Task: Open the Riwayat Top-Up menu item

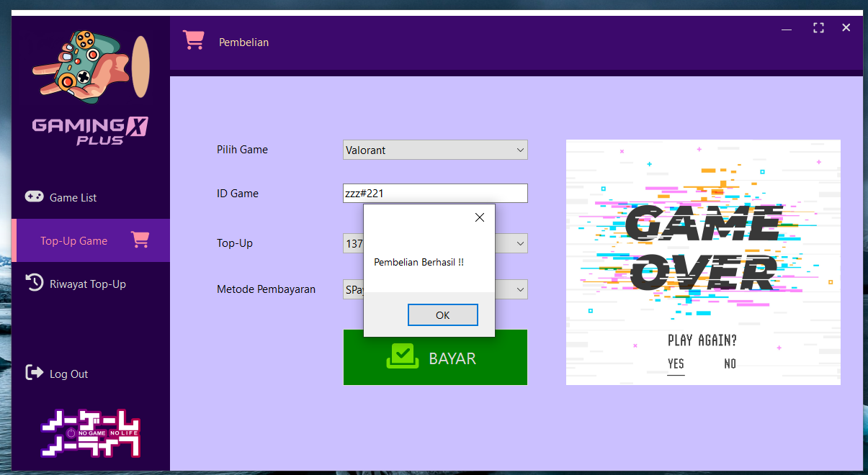Action: (x=91, y=284)
